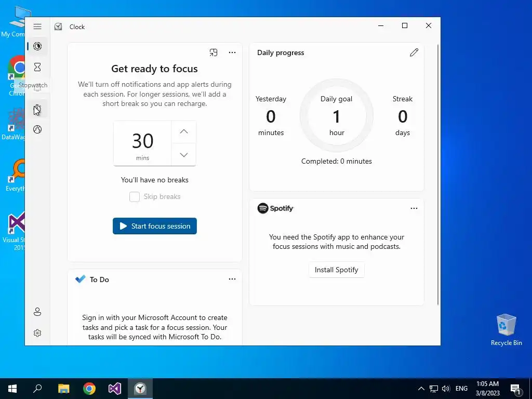
Task: Decrease focus minutes with down arrow
Action: coord(183,155)
